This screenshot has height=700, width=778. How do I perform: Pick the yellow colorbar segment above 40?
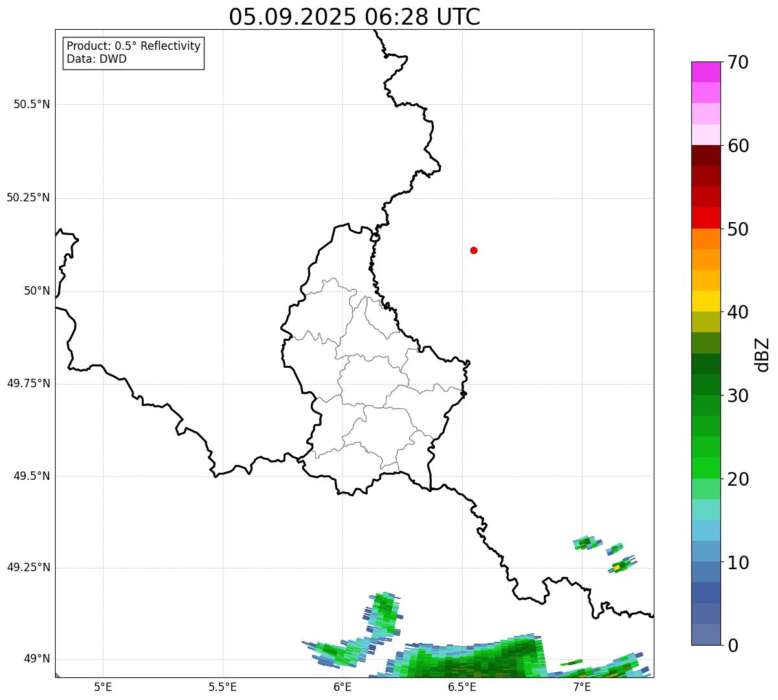[706, 301]
